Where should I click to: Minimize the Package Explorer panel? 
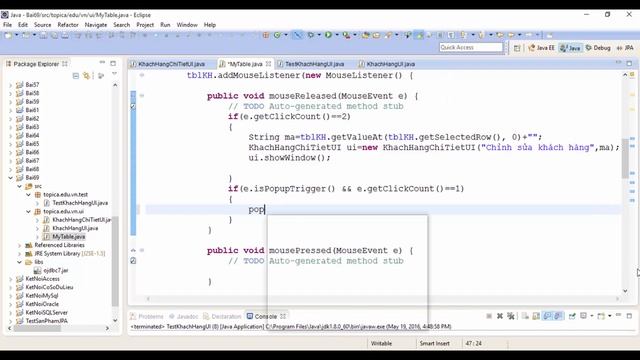click(x=102, y=63)
